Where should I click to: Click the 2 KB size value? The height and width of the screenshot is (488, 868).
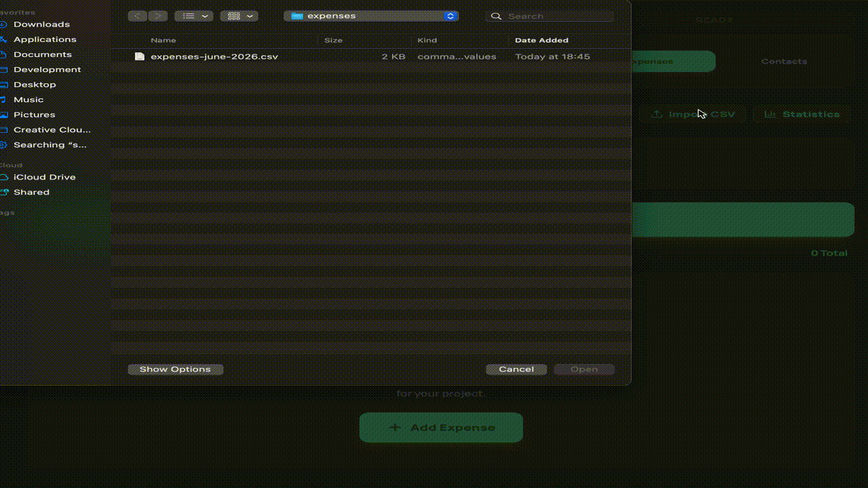(393, 57)
